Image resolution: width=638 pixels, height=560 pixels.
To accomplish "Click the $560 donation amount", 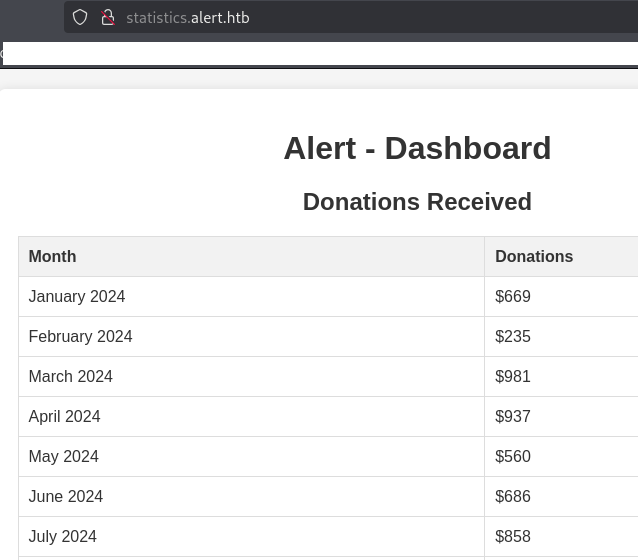I will [513, 456].
